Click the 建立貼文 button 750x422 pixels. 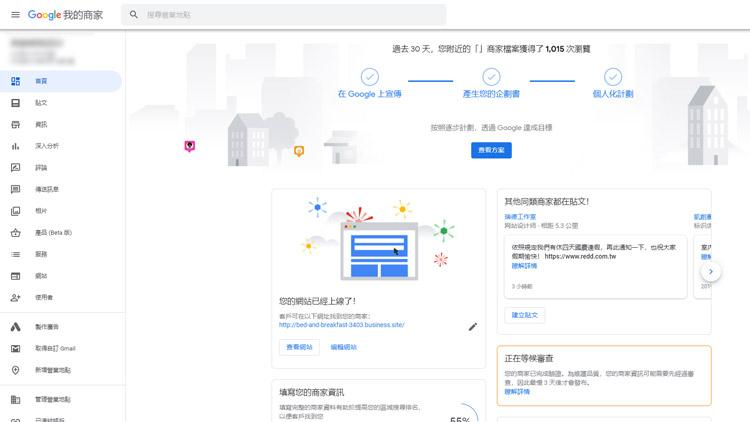tap(525, 315)
